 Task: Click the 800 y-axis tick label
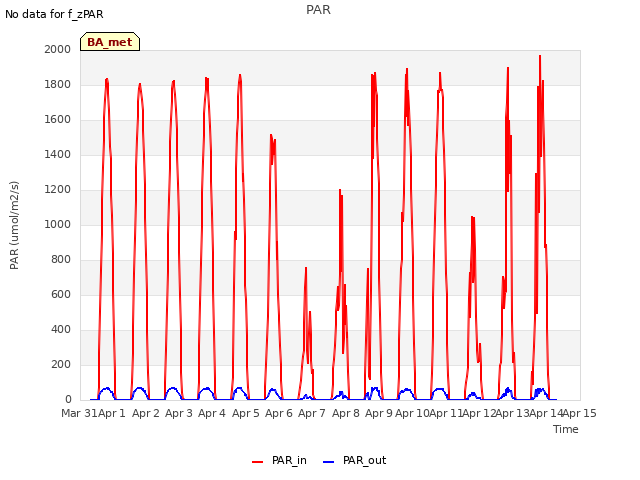(x=61, y=260)
